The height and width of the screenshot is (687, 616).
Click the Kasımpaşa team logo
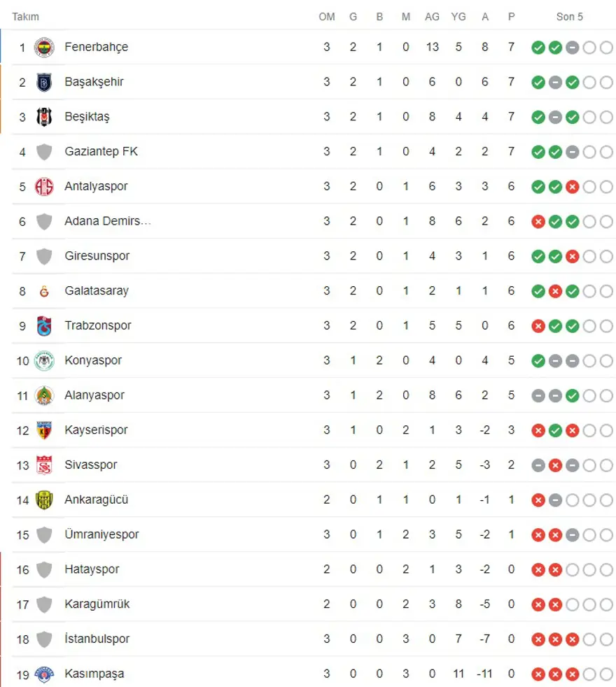(44, 674)
